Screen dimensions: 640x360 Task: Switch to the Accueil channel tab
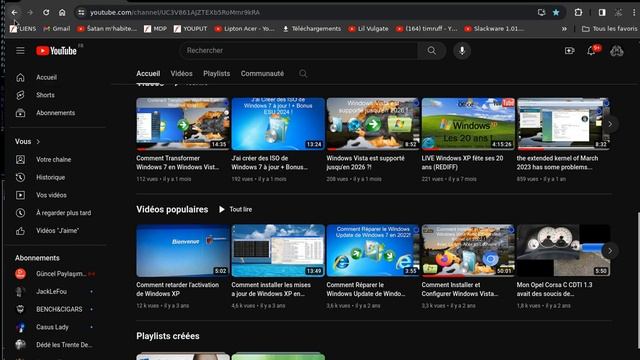[x=148, y=73]
